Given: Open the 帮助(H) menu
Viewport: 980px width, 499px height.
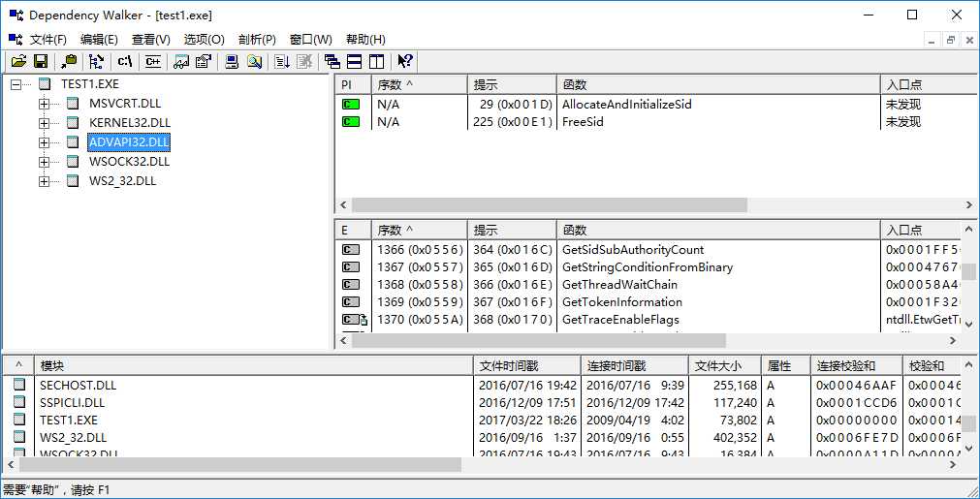Looking at the screenshot, I should click(x=365, y=40).
